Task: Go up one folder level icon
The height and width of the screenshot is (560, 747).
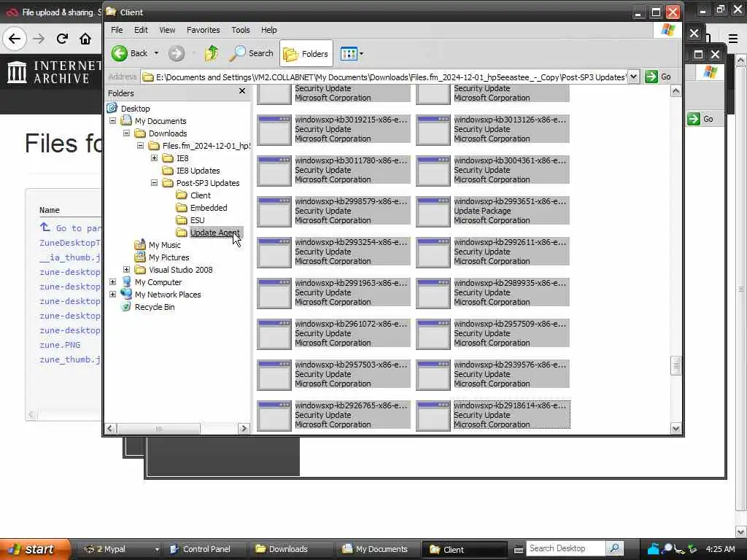Action: tap(211, 53)
